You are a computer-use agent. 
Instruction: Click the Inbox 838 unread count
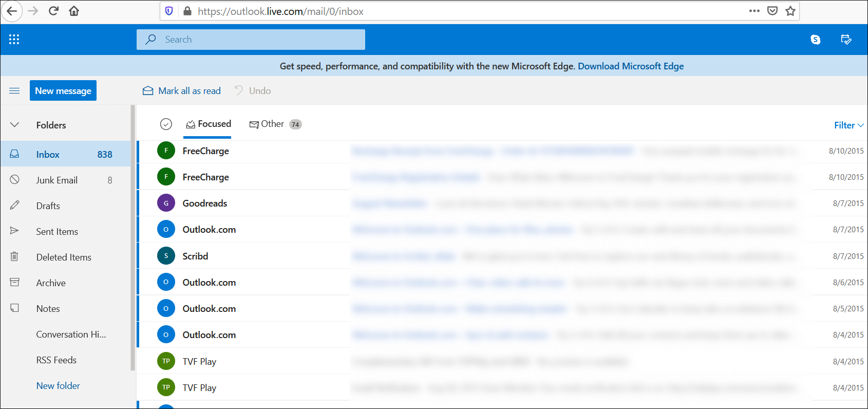point(105,154)
